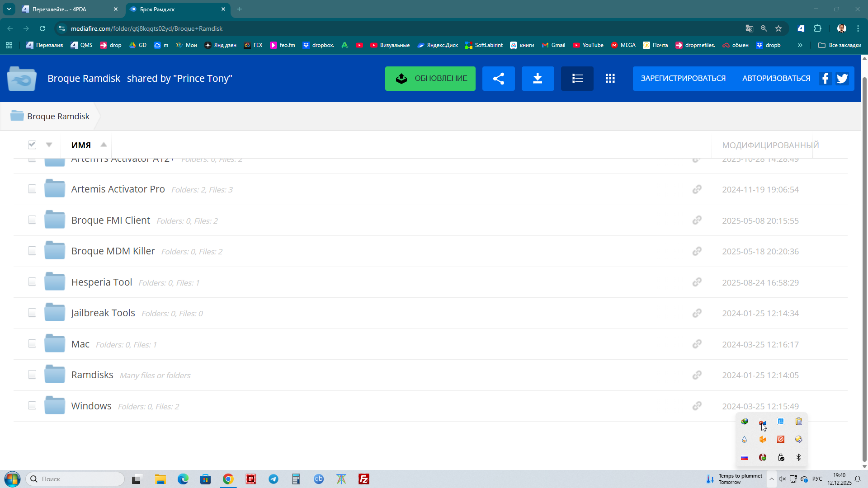Screen dimensions: 868x488
Task: Click the Facebook login icon
Action: 825,79
